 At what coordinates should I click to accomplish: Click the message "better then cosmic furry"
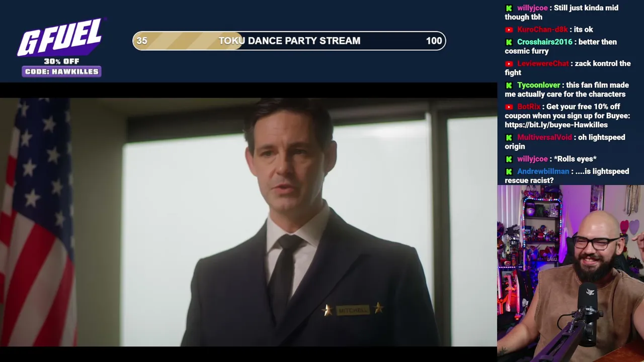pyautogui.click(x=560, y=47)
